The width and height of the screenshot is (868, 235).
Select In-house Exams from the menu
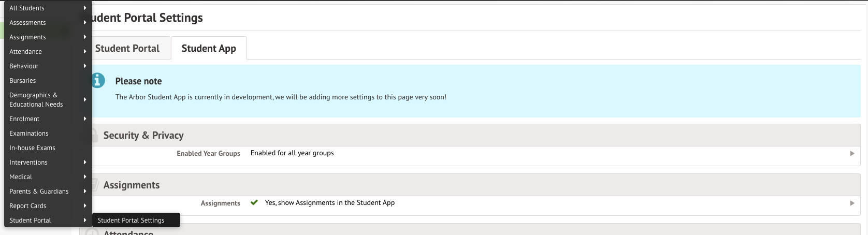(32, 148)
